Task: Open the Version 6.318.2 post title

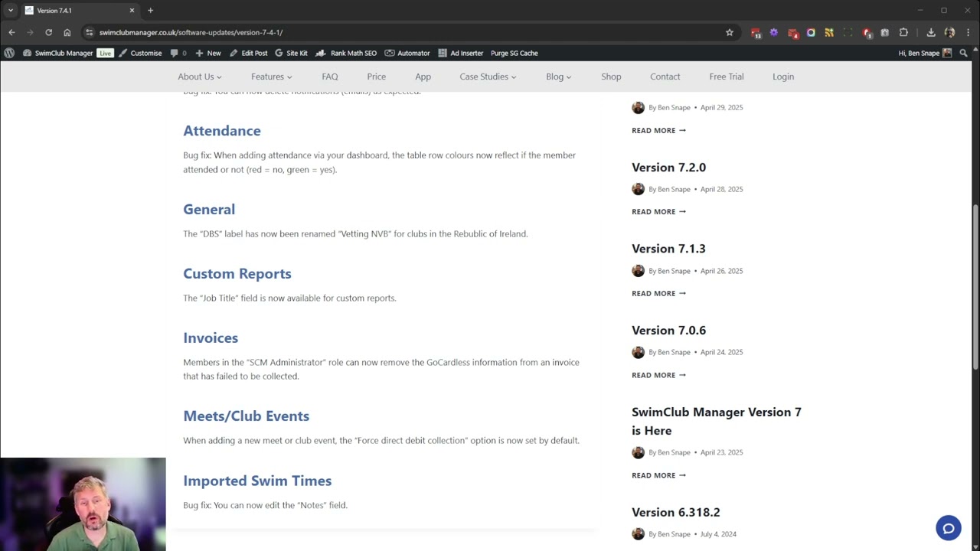Action: 675,512
